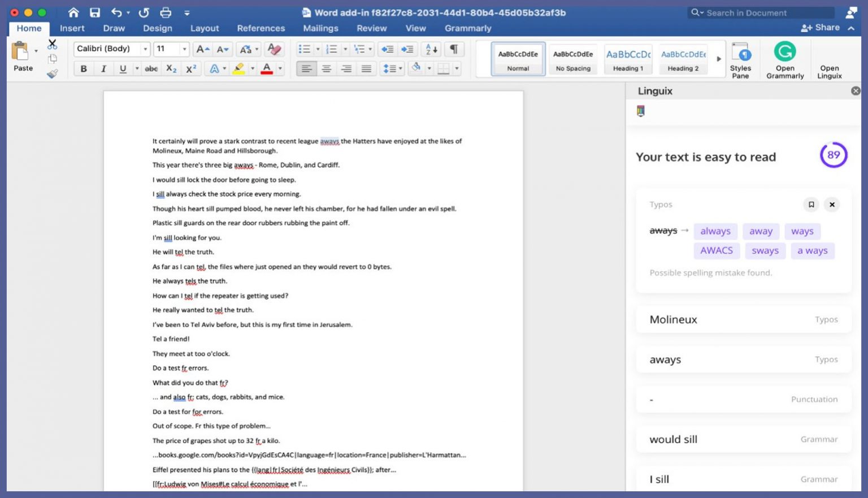Toggle subscript formatting
This screenshot has height=498, width=868.
171,68
